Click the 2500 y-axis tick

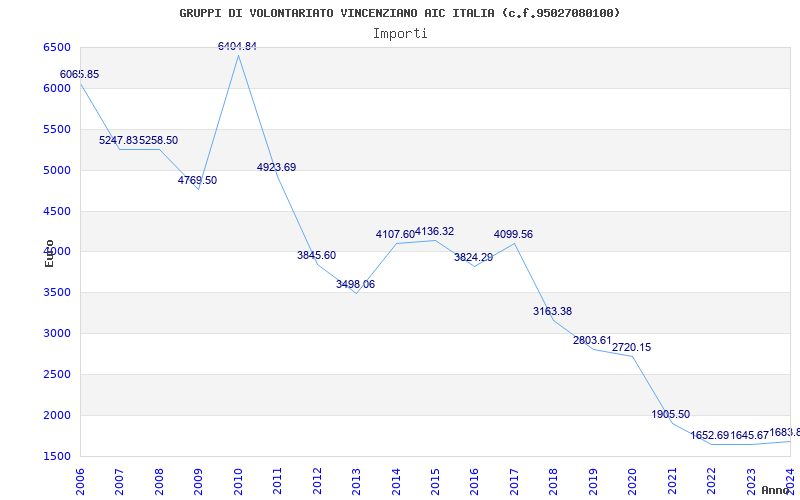pyautogui.click(x=57, y=374)
